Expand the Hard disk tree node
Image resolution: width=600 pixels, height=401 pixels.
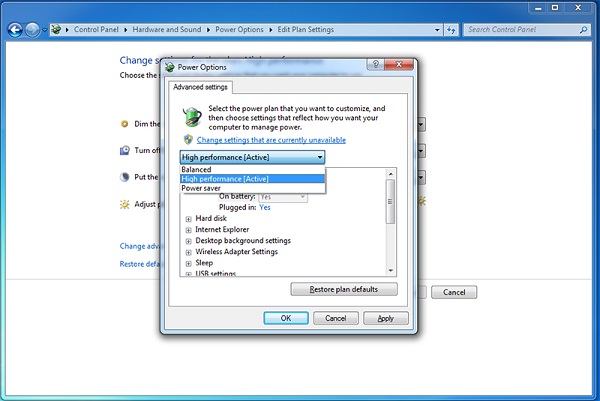188,218
